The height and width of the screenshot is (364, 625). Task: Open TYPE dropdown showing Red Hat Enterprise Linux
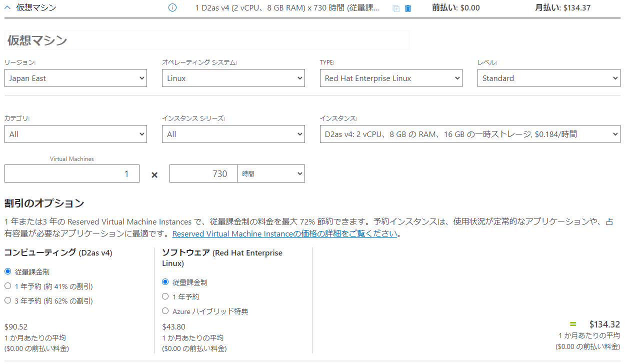[x=391, y=78]
